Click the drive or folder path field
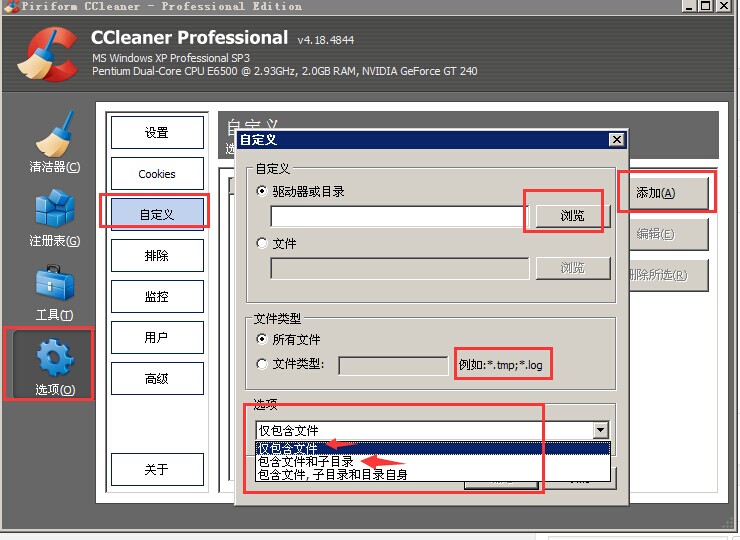 click(398, 216)
